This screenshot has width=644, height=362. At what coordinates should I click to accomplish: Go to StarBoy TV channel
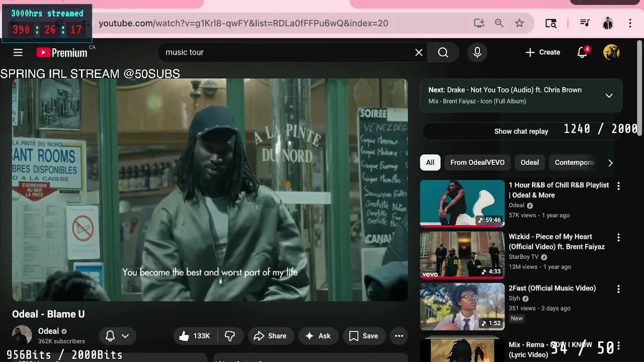click(x=523, y=257)
